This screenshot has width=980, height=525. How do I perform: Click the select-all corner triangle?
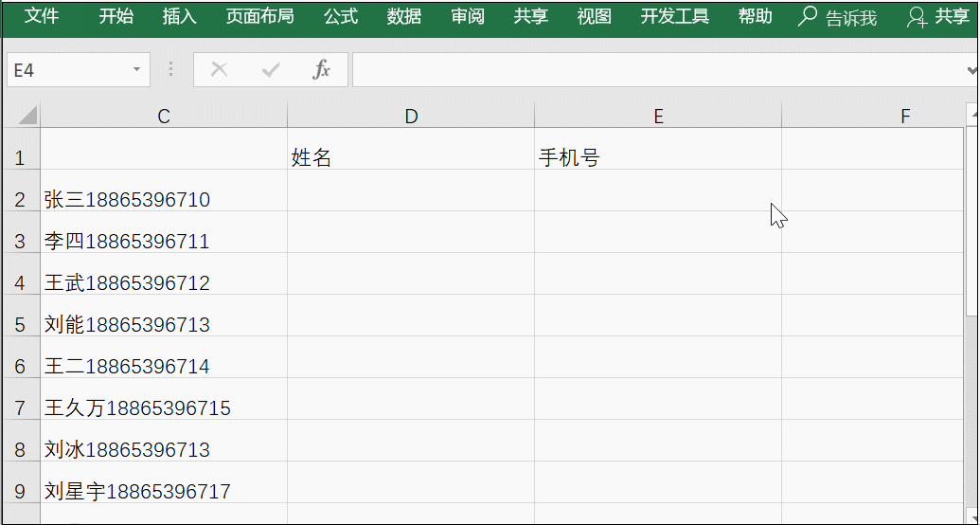click(x=27, y=115)
